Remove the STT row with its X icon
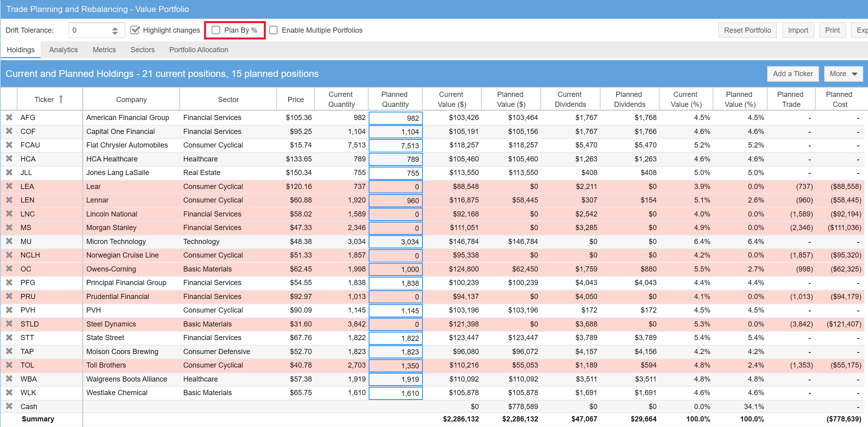868x427 pixels. 9,338
